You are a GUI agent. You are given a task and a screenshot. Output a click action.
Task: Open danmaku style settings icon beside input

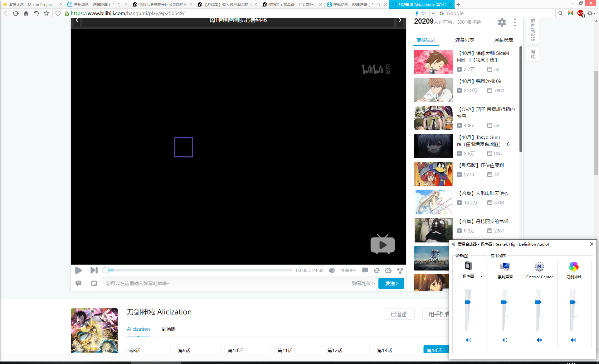[x=79, y=283]
